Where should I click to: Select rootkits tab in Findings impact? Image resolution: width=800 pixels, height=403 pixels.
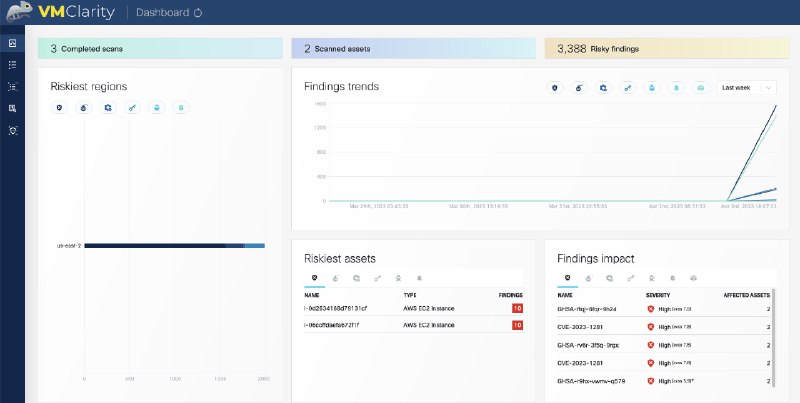(x=672, y=278)
